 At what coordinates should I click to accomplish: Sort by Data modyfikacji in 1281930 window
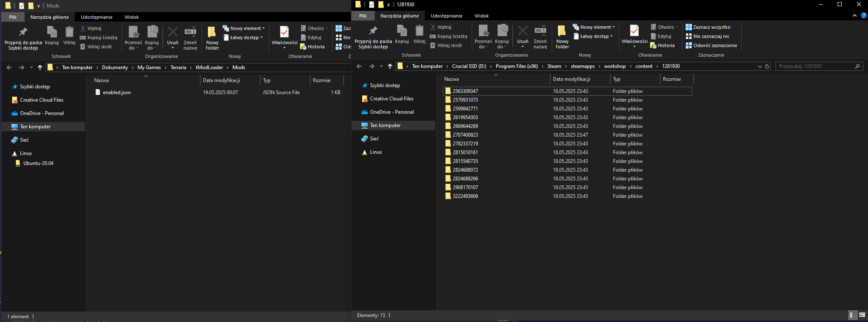click(x=571, y=79)
